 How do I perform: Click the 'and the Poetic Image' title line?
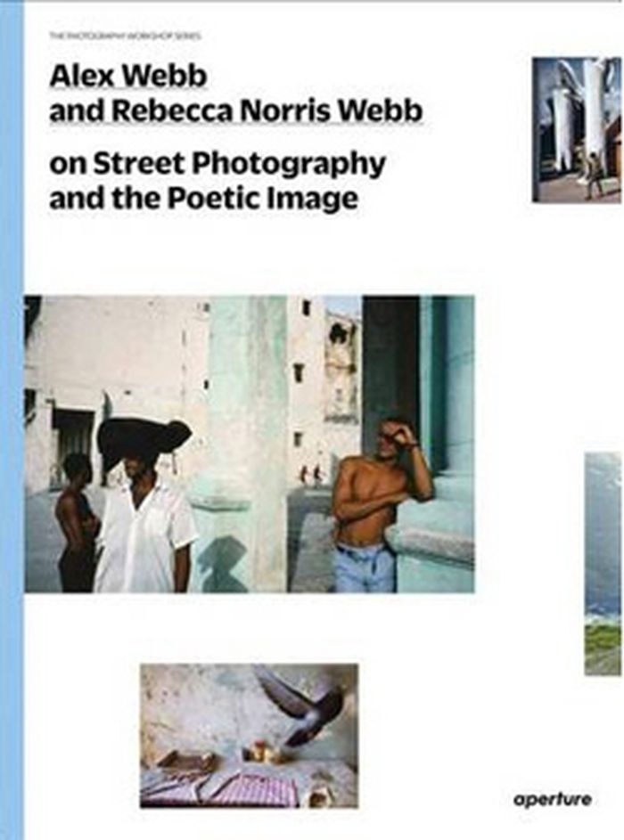tap(203, 198)
